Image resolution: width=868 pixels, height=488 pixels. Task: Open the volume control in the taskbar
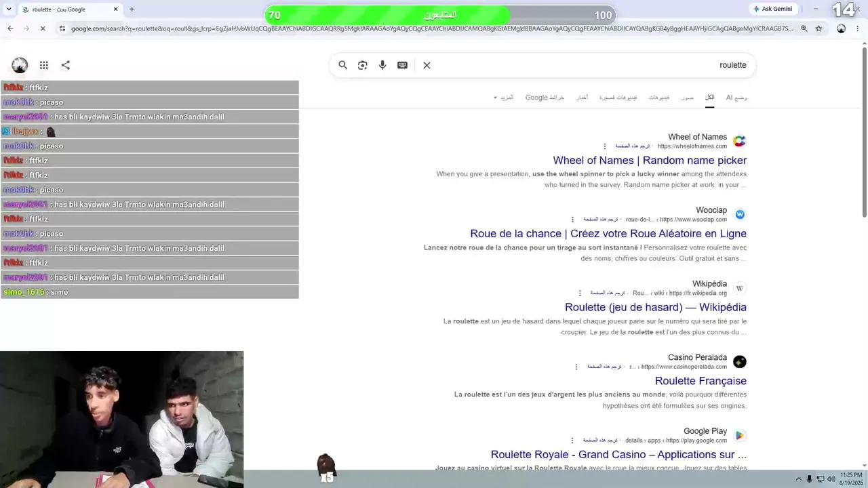coord(831,479)
